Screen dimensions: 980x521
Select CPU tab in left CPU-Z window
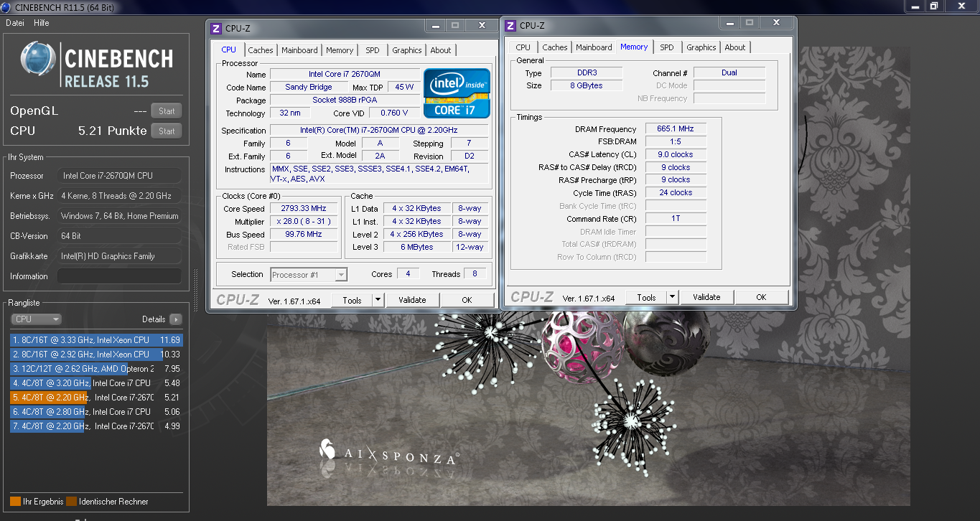[229, 50]
